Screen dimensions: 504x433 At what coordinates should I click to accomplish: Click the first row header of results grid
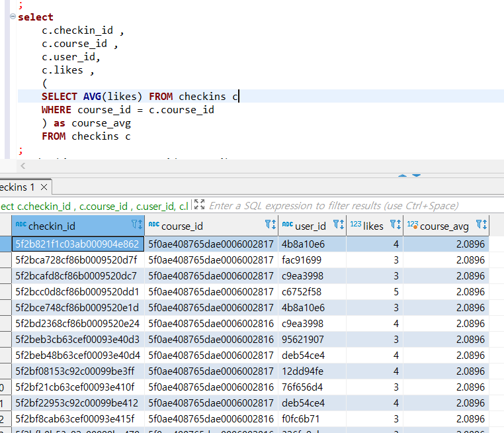point(5,244)
